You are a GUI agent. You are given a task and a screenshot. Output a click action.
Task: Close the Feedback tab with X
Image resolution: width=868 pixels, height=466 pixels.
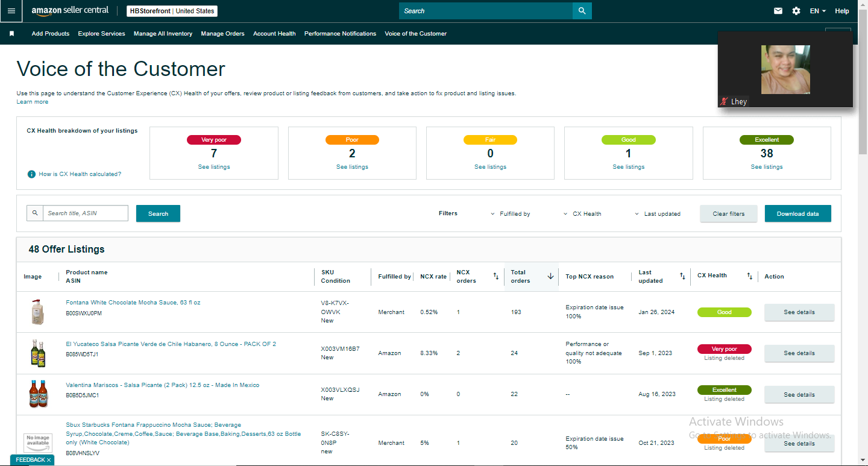tap(49, 460)
